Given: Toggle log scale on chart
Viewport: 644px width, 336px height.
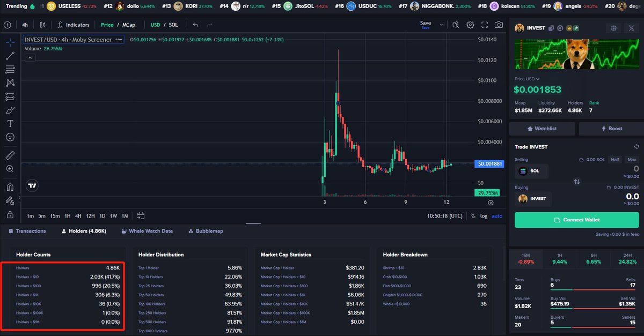Looking at the screenshot, I should pos(484,216).
